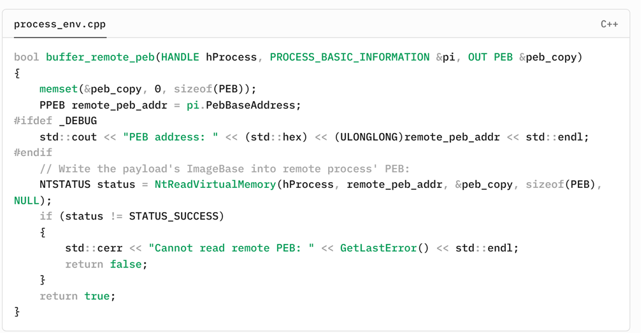The width and height of the screenshot is (644, 333).
Task: Select the process_env.cpp file tab
Action: pyautogui.click(x=60, y=24)
